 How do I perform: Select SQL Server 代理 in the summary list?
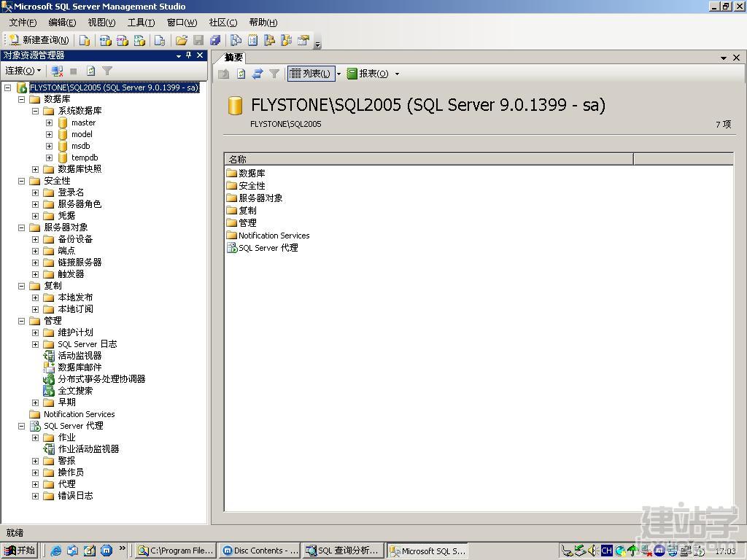[x=268, y=248]
